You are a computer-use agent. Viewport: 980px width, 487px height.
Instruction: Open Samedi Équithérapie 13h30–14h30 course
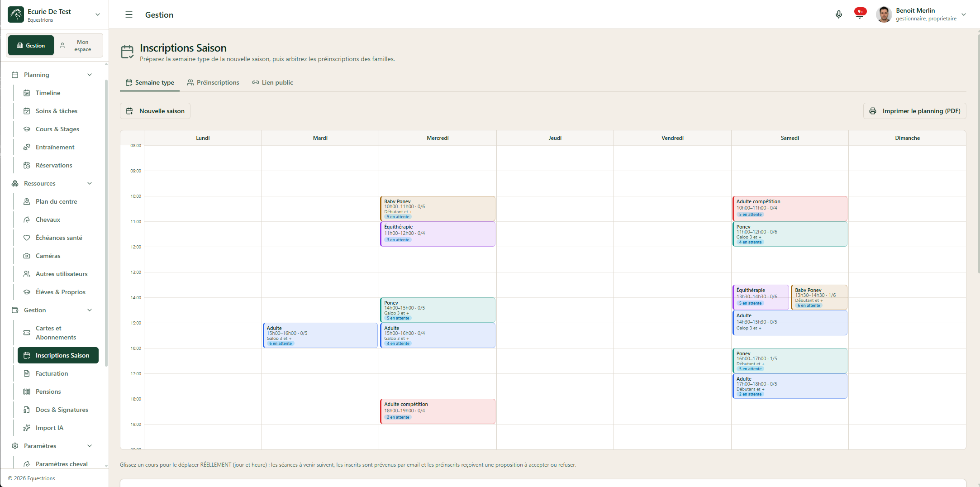pos(761,297)
